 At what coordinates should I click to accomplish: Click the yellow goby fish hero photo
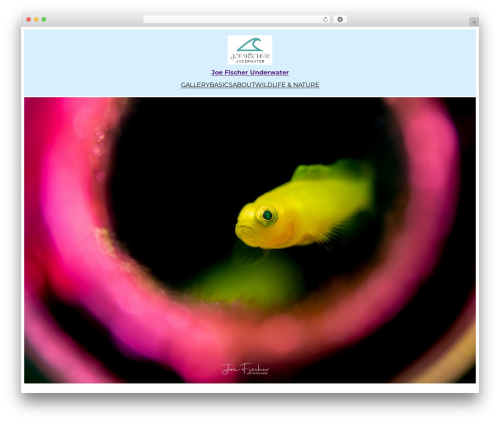click(x=250, y=240)
